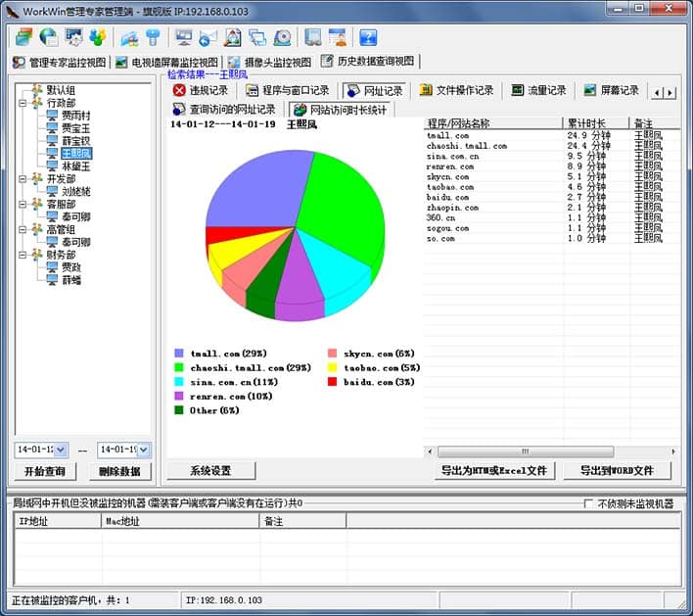
Task: Click the WorkWin app icon in title bar
Action: [x=13, y=11]
